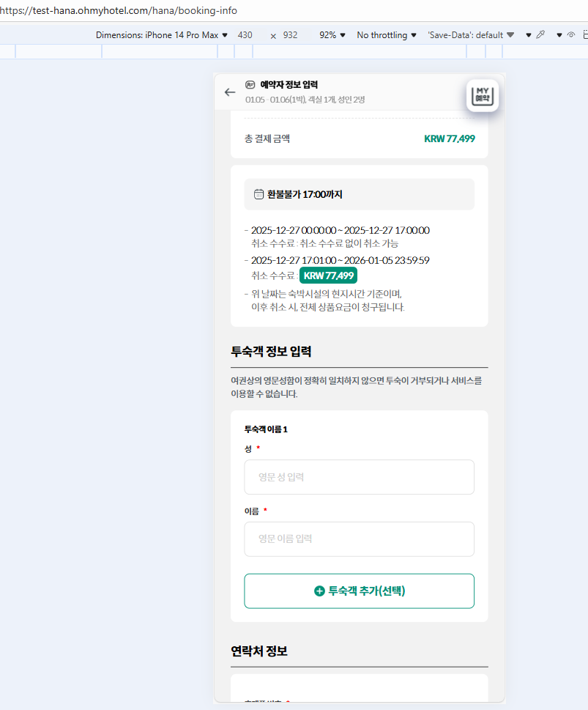Click the height field showing 932
The height and width of the screenshot is (710, 588).
pyautogui.click(x=290, y=35)
